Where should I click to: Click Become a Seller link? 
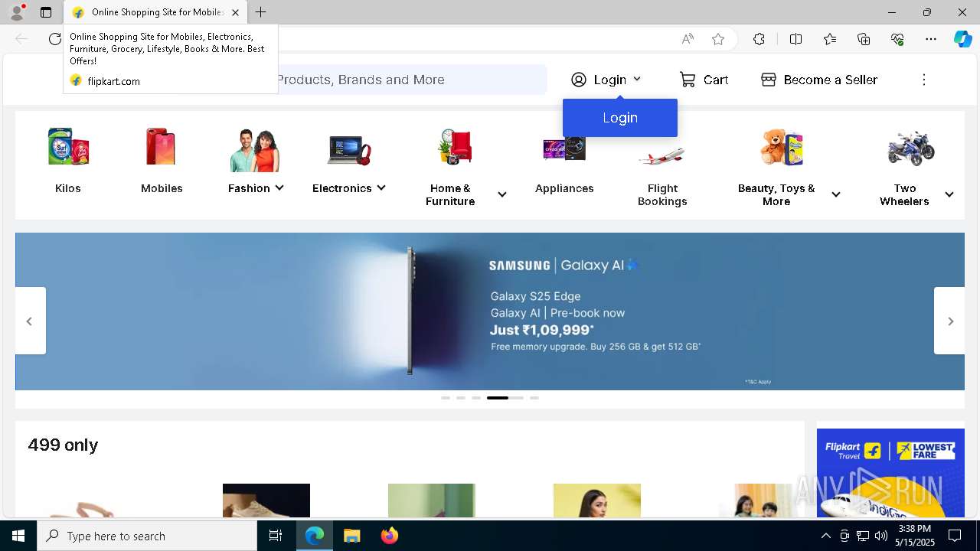click(819, 80)
